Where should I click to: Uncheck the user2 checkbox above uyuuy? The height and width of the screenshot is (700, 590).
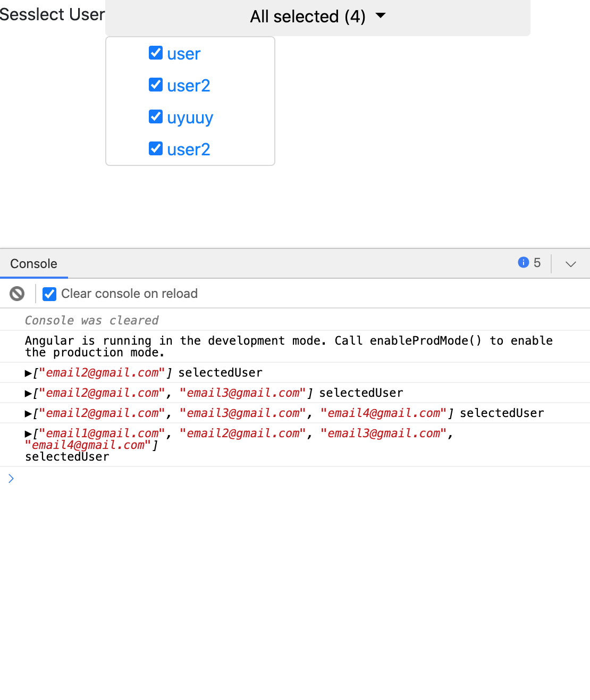tap(156, 85)
